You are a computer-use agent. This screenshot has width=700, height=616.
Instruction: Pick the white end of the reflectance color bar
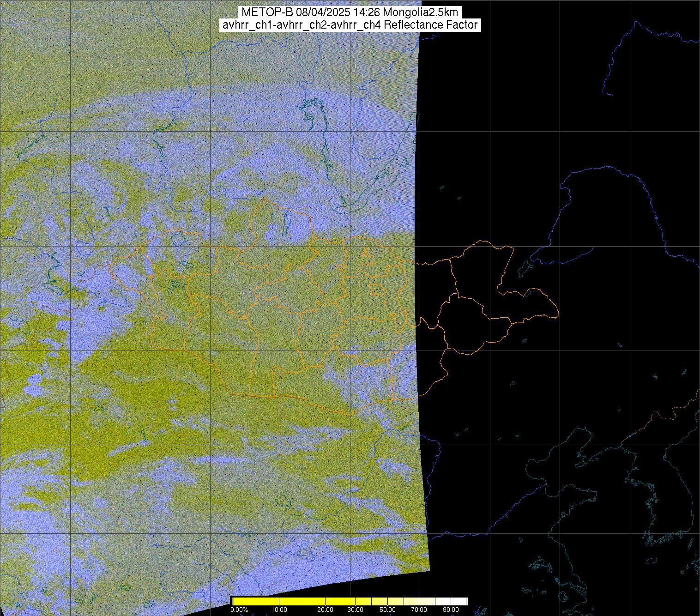click(x=459, y=601)
